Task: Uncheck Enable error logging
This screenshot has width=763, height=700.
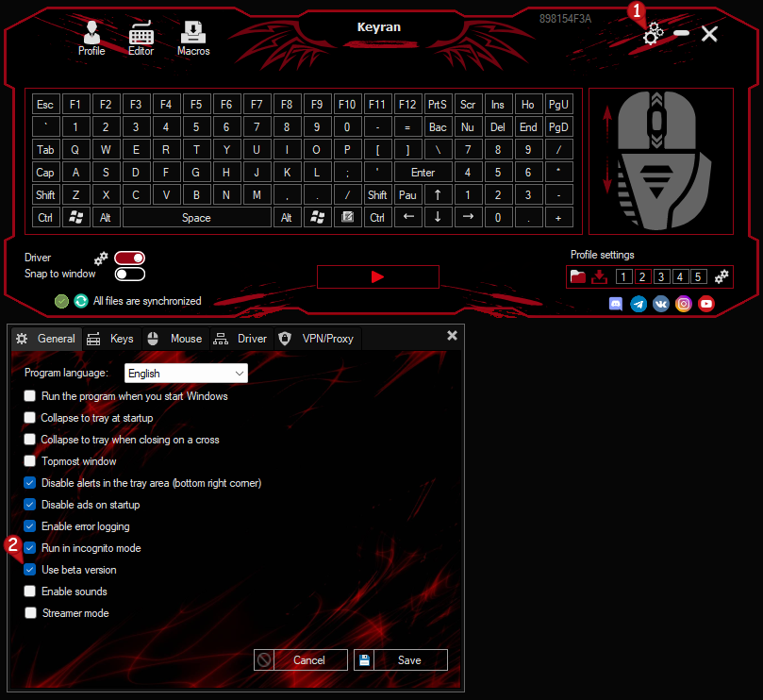Action: pyautogui.click(x=29, y=526)
